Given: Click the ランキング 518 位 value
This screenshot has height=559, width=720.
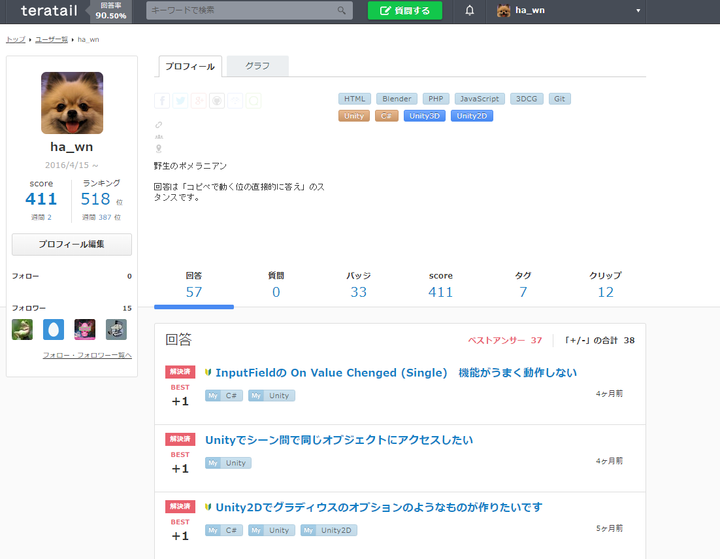Looking at the screenshot, I should [101, 199].
